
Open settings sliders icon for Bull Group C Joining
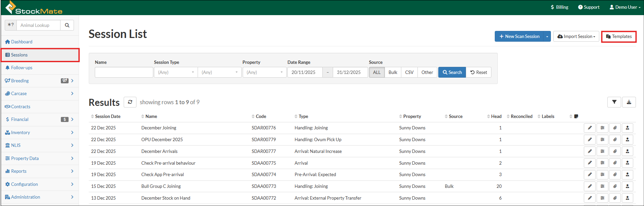click(x=602, y=186)
